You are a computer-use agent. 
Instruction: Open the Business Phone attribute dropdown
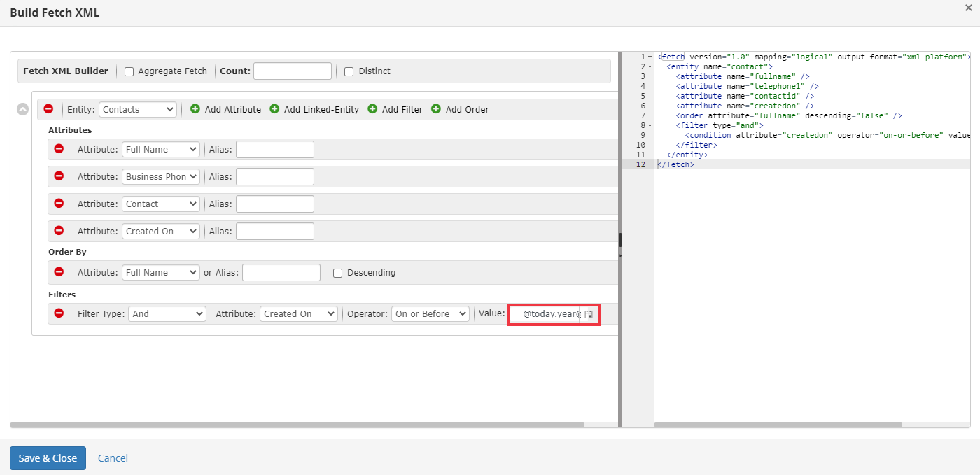(161, 176)
